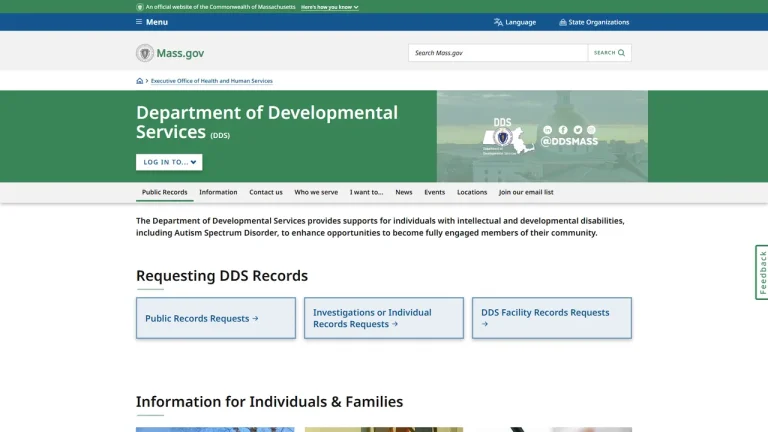Click the official website seal icon
This screenshot has height=432, width=768.
click(140, 7)
